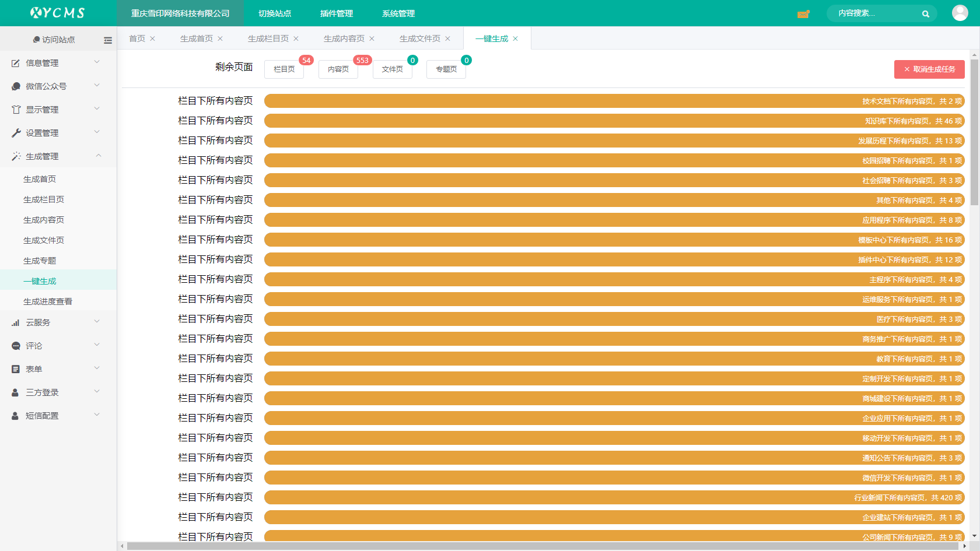The height and width of the screenshot is (551, 980).
Task: Switch to the 生成内容页 tab
Action: pos(344,38)
